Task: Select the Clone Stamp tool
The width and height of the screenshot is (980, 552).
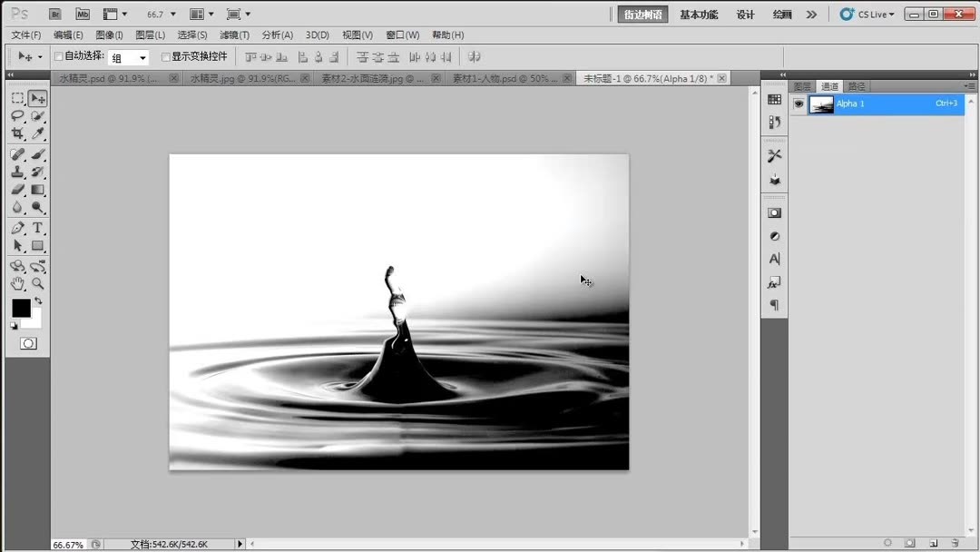Action: click(x=18, y=171)
